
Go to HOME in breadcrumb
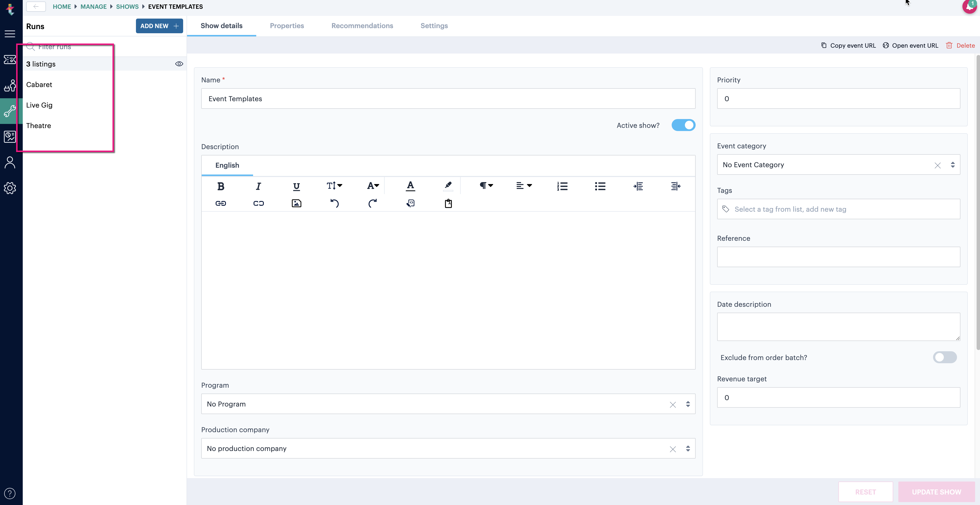click(62, 6)
